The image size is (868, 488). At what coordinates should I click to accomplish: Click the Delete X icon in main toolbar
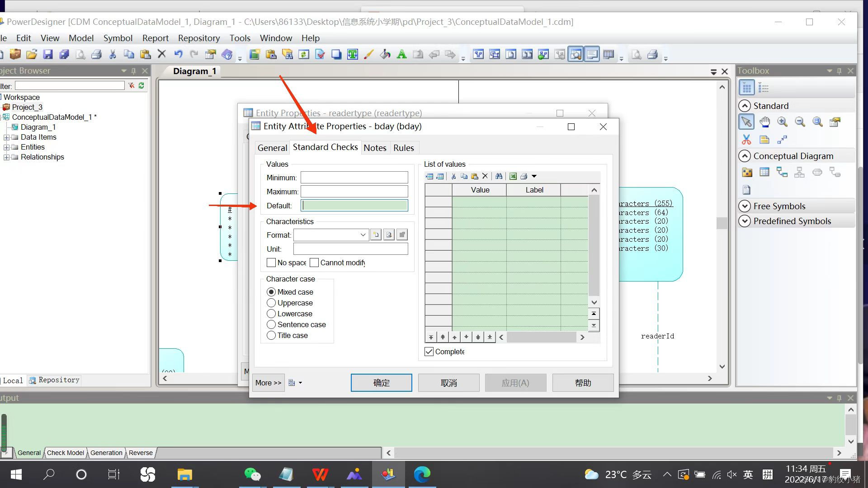pos(161,54)
